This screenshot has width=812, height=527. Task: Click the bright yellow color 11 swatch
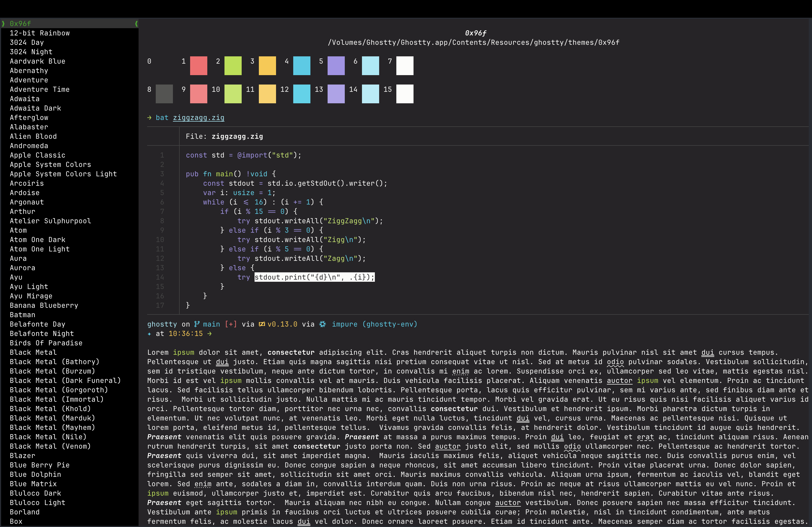tap(267, 94)
